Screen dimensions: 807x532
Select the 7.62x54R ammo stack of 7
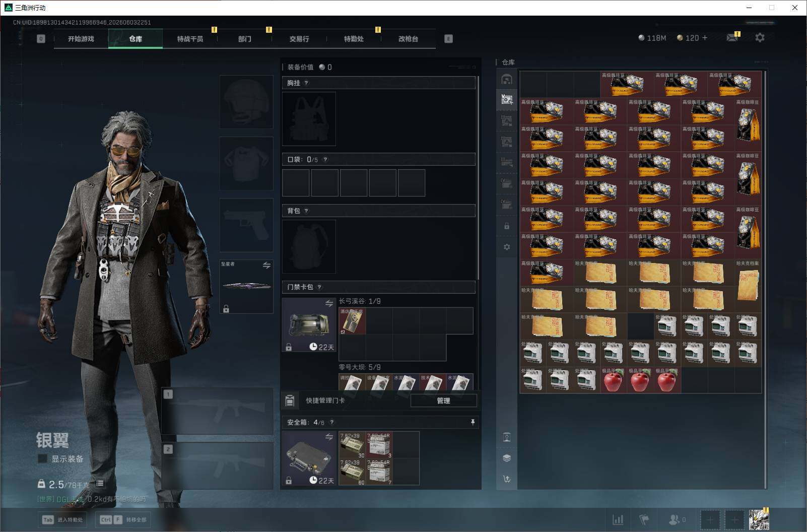pos(379,472)
